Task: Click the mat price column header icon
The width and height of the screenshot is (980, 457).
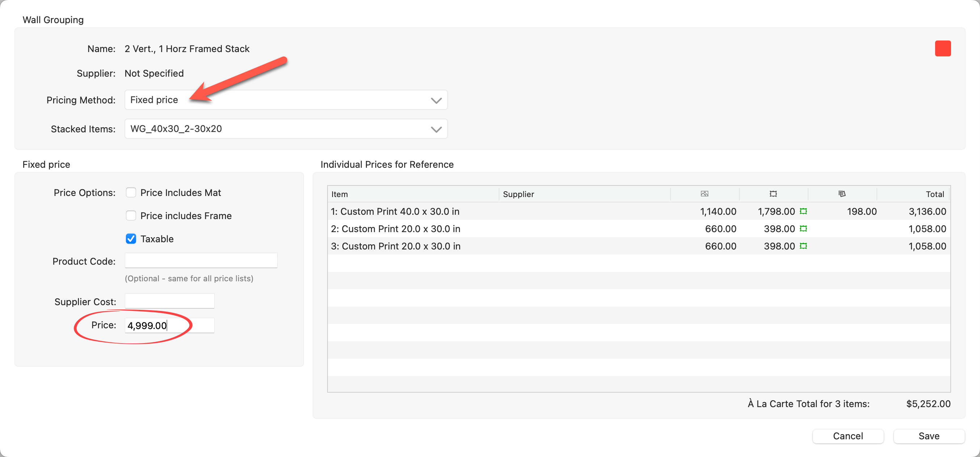Action: [x=842, y=194]
